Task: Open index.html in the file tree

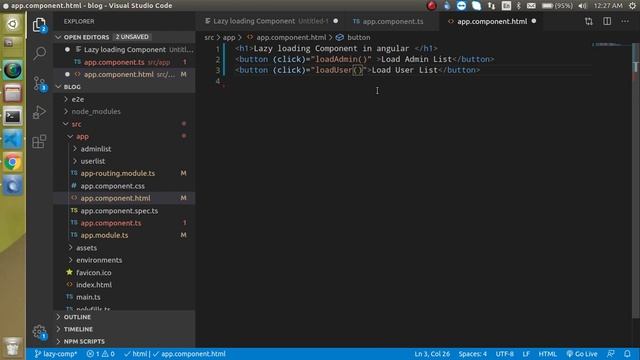Action: click(124, 285)
